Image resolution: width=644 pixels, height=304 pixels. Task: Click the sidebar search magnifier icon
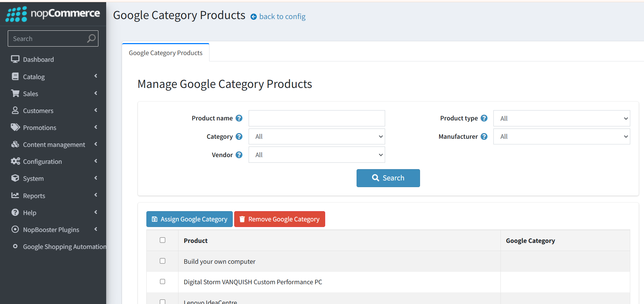[x=91, y=38]
